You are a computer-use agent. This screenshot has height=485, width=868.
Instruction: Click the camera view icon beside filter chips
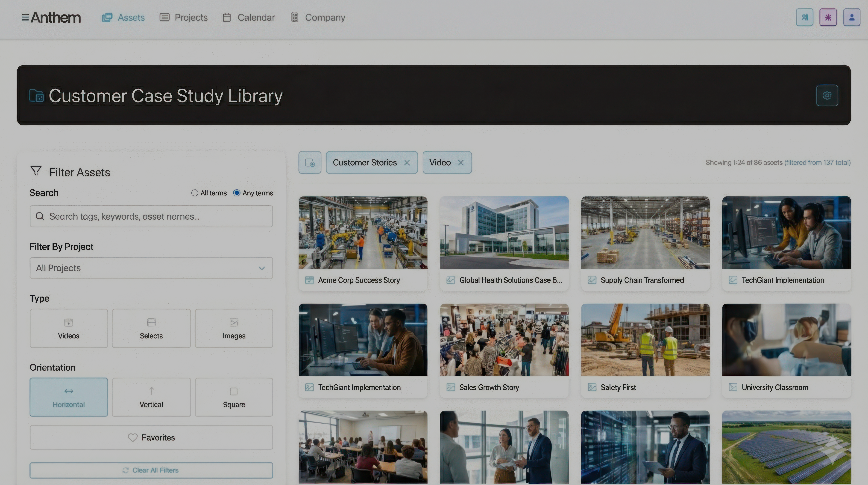pyautogui.click(x=310, y=162)
